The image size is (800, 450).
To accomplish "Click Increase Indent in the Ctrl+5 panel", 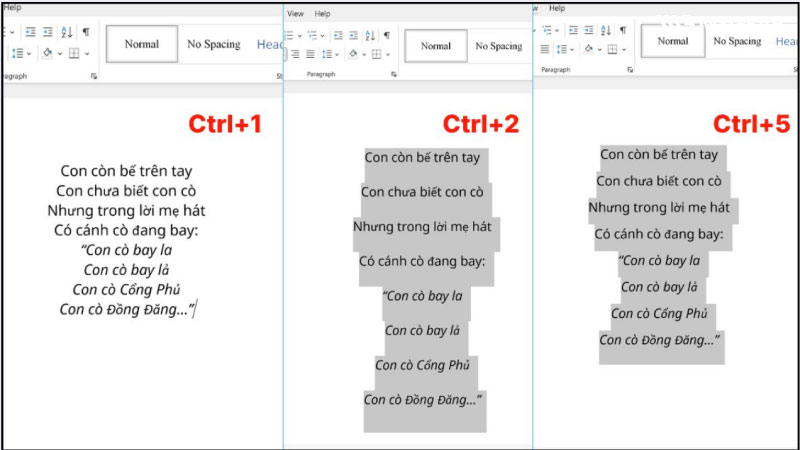I will (589, 30).
